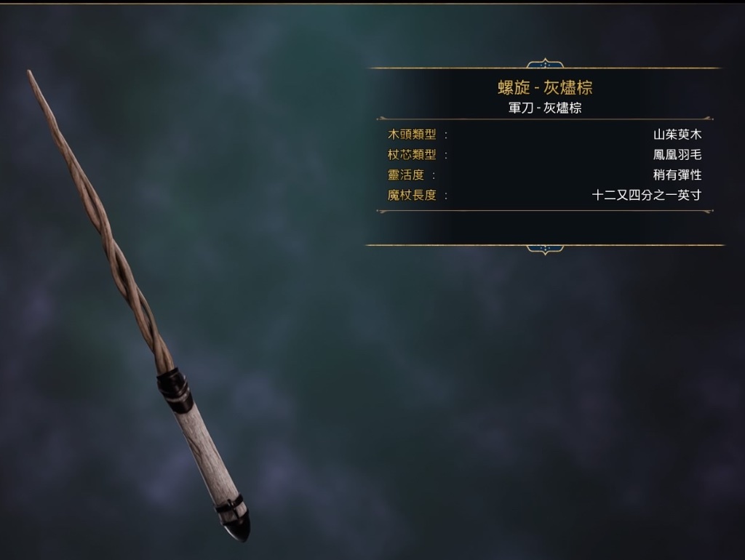The height and width of the screenshot is (560, 745).
Task: Select the 十二又四分之一英寸 length value
Action: (647, 195)
